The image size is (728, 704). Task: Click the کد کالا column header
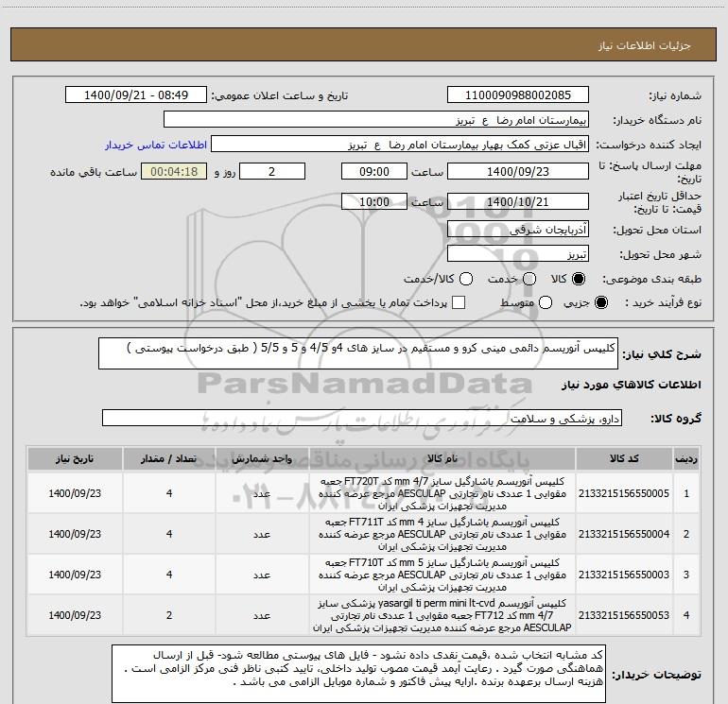tap(624, 459)
